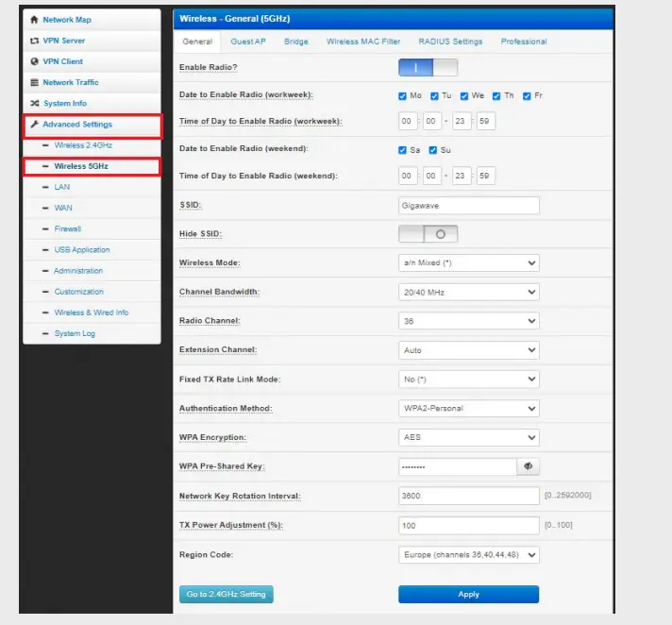
Task: Switch to the RADIUS Settings tab
Action: click(450, 42)
